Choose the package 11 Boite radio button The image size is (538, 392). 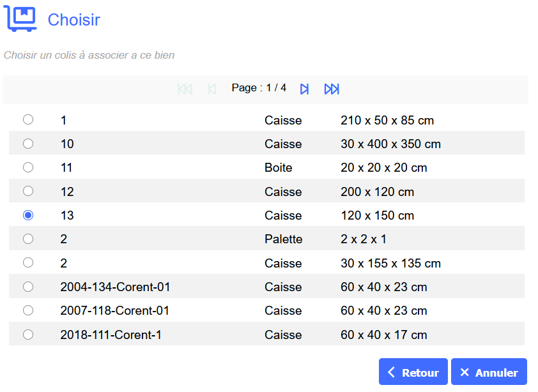pyautogui.click(x=28, y=167)
